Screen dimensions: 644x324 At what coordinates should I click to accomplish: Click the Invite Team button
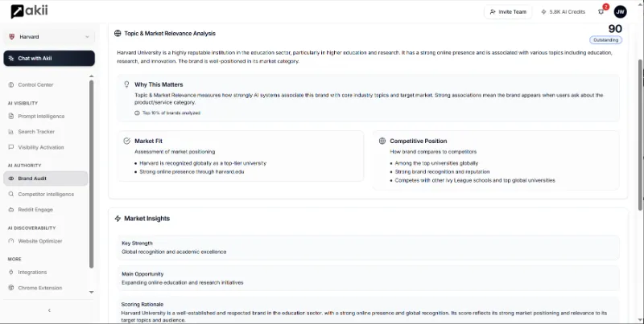pos(508,12)
